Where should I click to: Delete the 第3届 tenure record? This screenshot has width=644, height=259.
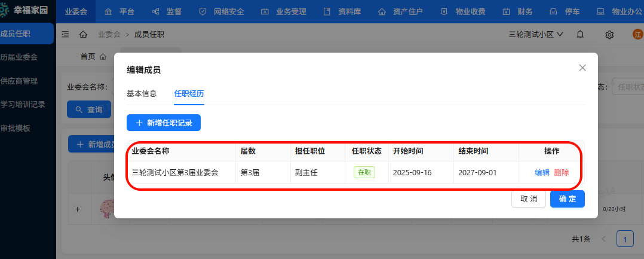click(562, 172)
